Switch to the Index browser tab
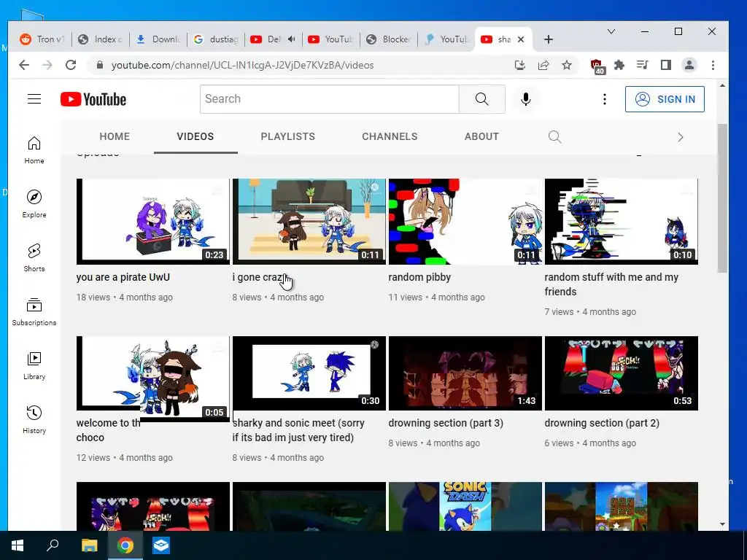Viewport: 747px width, 560px height. point(101,39)
